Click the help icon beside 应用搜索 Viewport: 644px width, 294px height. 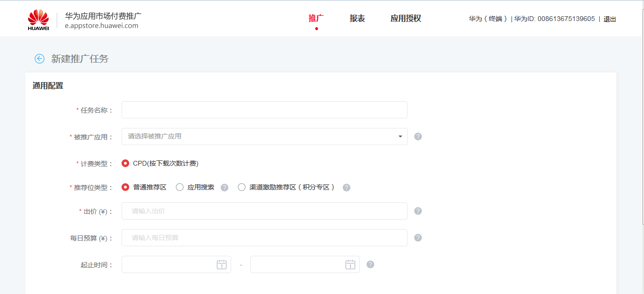[224, 187]
